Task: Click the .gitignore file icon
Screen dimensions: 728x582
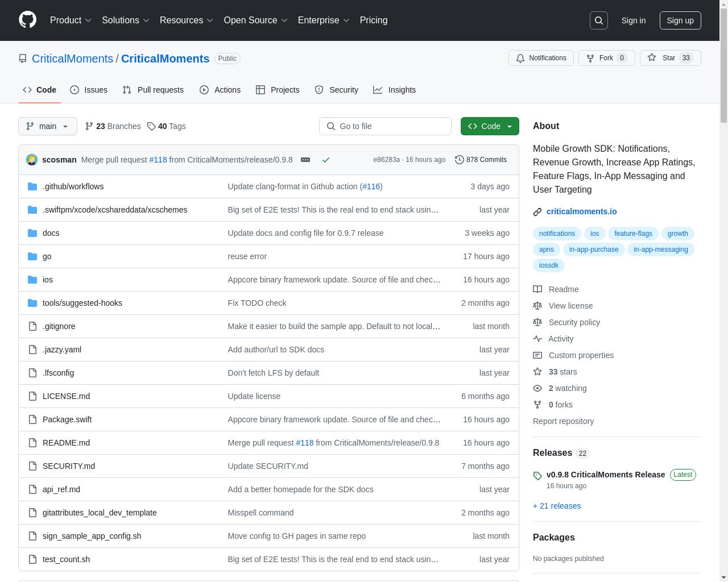Action: pos(32,326)
